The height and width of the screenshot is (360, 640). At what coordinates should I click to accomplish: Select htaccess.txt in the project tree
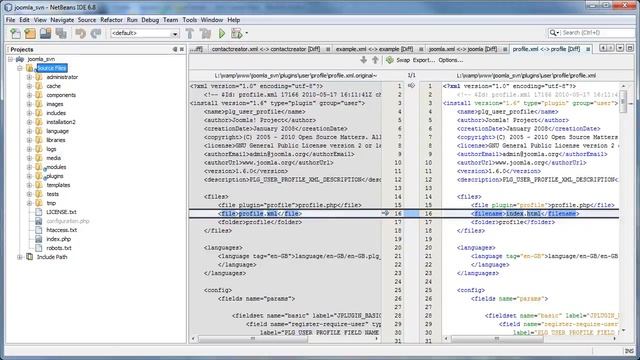tap(62, 230)
